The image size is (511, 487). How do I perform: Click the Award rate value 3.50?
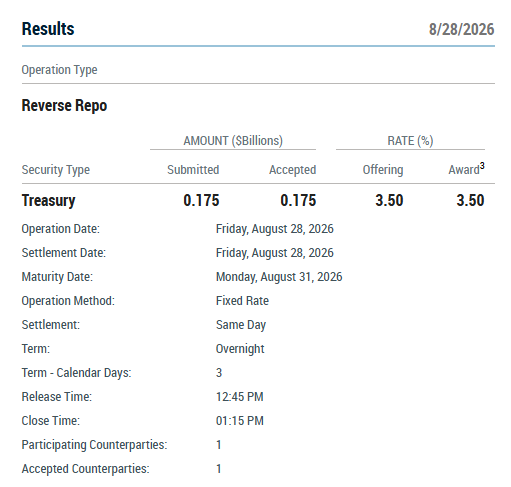[470, 200]
